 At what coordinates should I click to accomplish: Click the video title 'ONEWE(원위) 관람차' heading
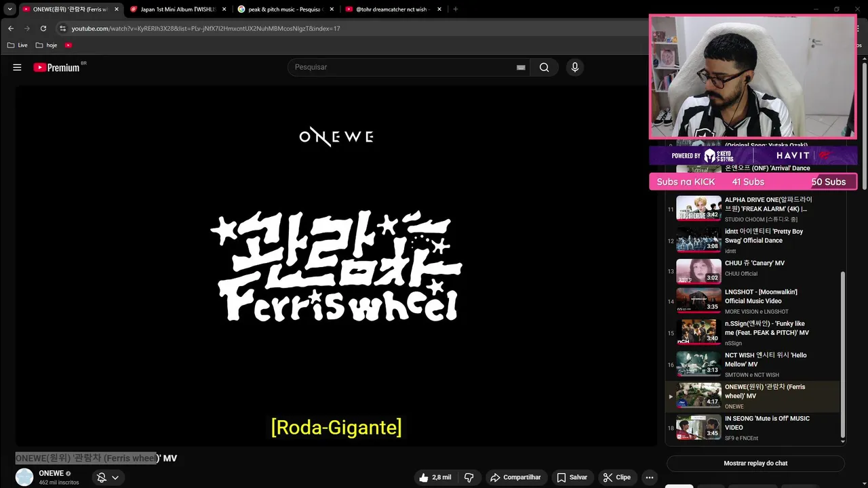pyautogui.click(x=96, y=458)
